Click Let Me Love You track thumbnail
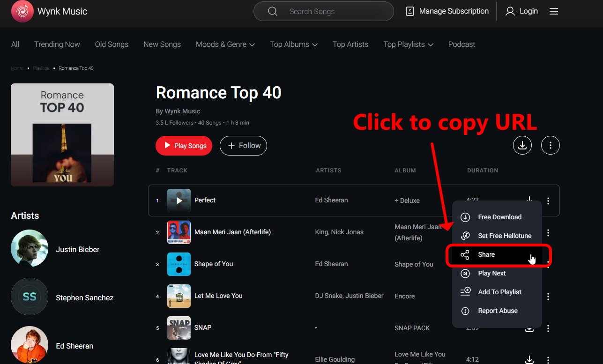 point(179,296)
